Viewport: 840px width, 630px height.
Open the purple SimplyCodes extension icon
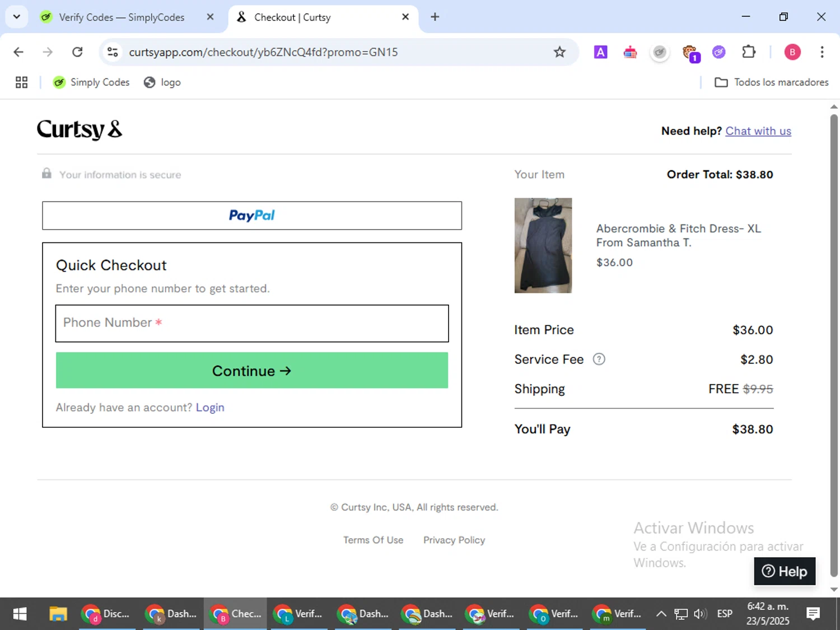pyautogui.click(x=719, y=52)
